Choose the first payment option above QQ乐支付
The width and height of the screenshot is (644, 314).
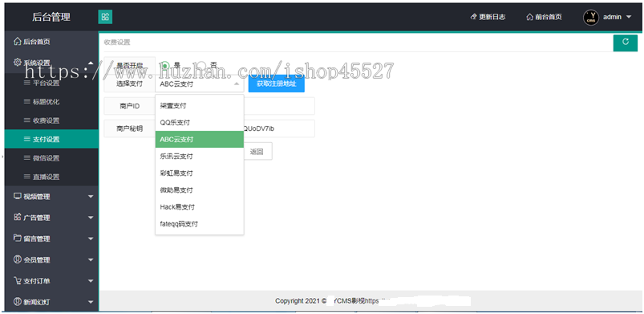pyautogui.click(x=200, y=106)
